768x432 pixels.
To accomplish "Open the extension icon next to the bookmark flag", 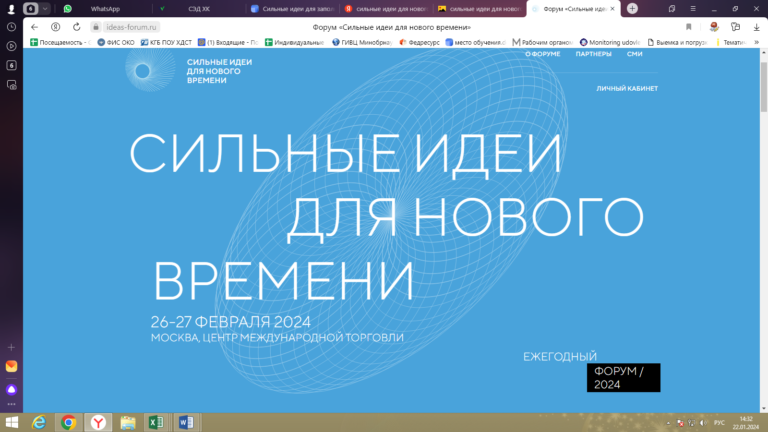I will pos(714,27).
